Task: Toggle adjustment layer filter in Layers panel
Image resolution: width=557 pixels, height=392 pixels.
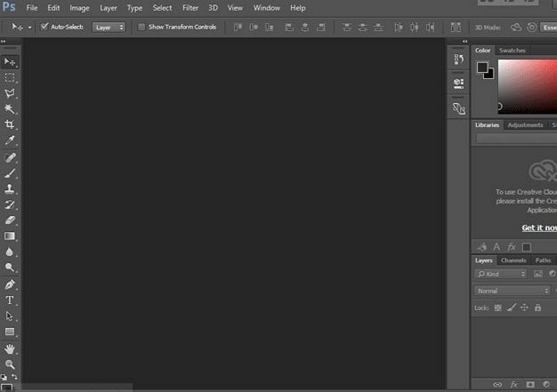Action: point(552,273)
